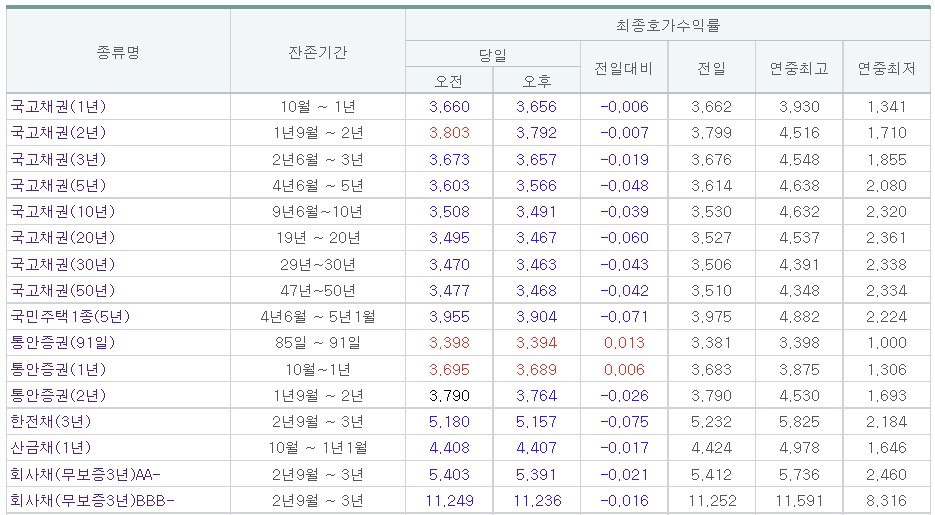Click morning yield 5,180 for 한전채
Viewport: 935px width, 515px height.
tap(449, 421)
